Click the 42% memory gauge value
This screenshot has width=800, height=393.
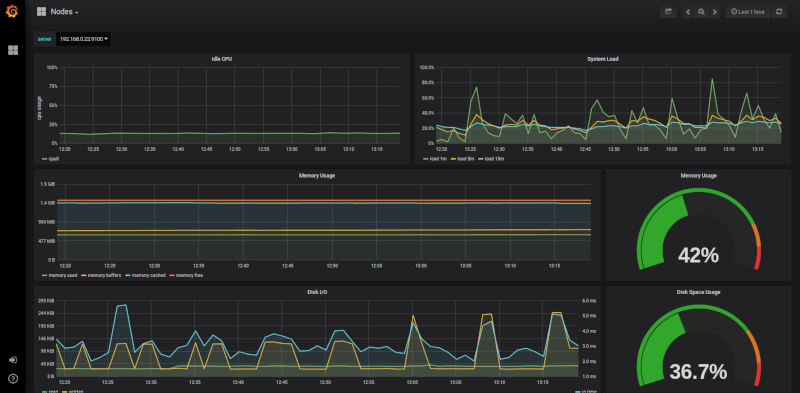coord(698,255)
